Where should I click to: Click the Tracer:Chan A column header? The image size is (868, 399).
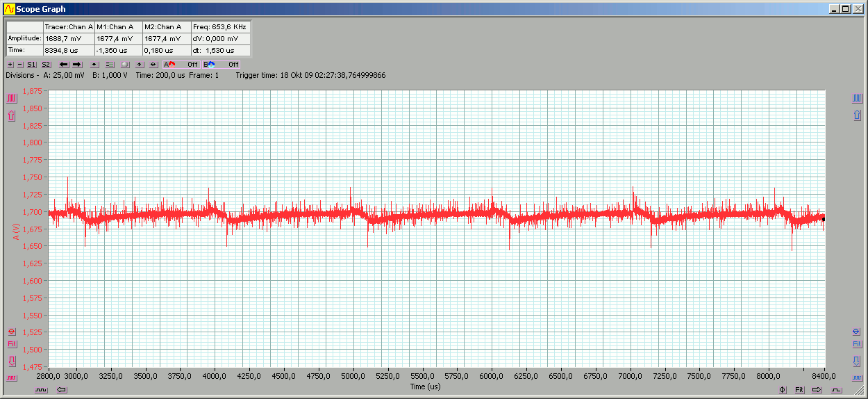(x=69, y=26)
